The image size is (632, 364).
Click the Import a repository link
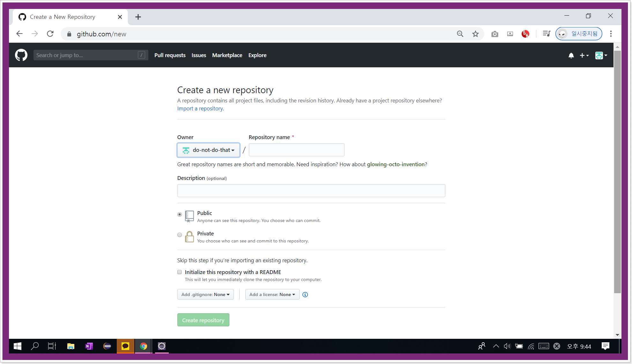[200, 108]
